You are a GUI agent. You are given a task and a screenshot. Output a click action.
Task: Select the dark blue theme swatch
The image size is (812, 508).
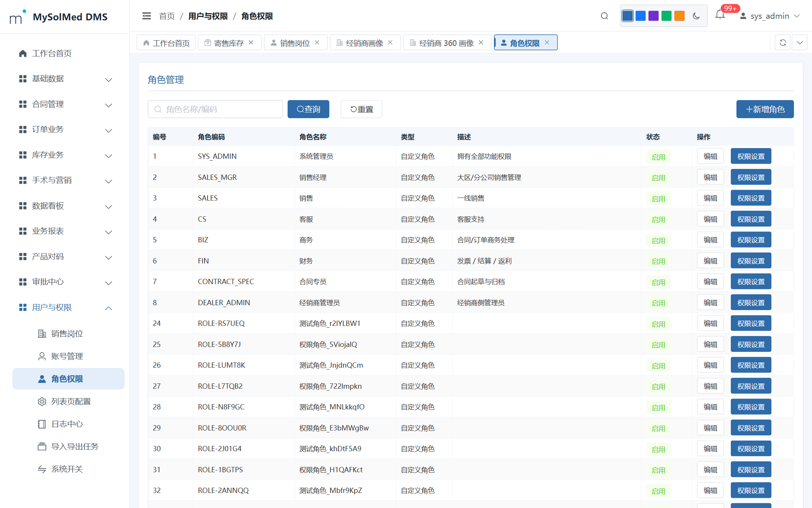(x=627, y=16)
